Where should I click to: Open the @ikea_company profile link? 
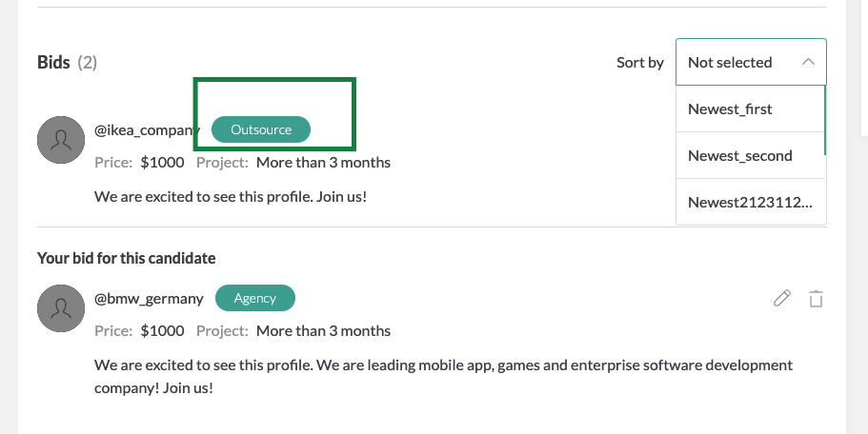[147, 129]
